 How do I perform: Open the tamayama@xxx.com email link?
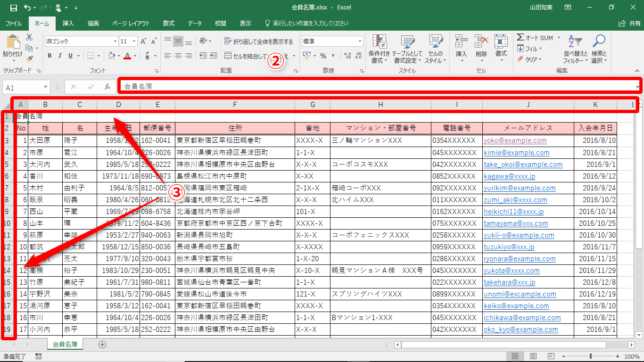(x=516, y=223)
